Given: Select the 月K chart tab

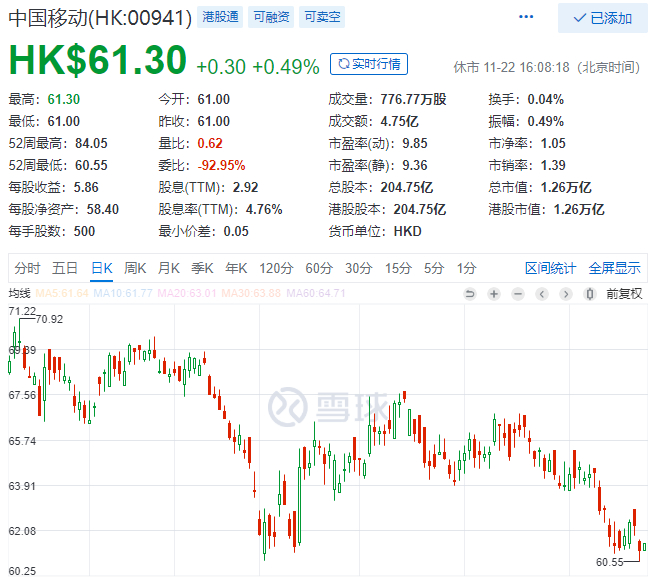Looking at the screenshot, I should tap(169, 268).
